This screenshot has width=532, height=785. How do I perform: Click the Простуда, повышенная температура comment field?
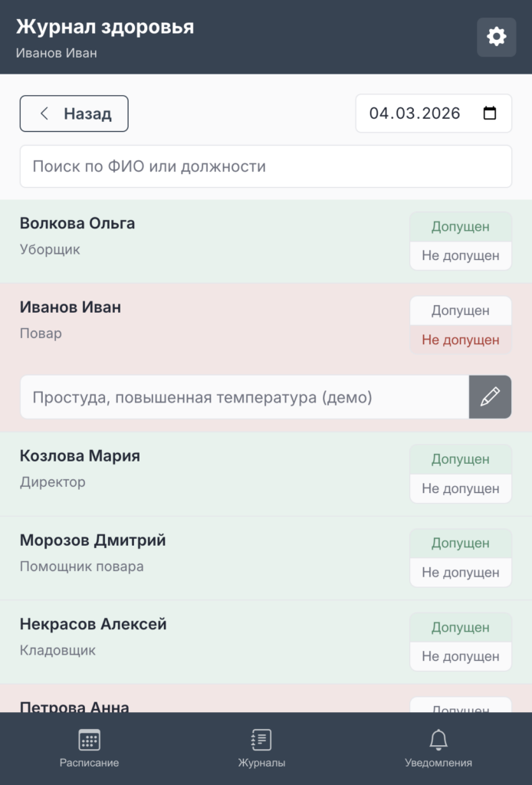point(245,397)
